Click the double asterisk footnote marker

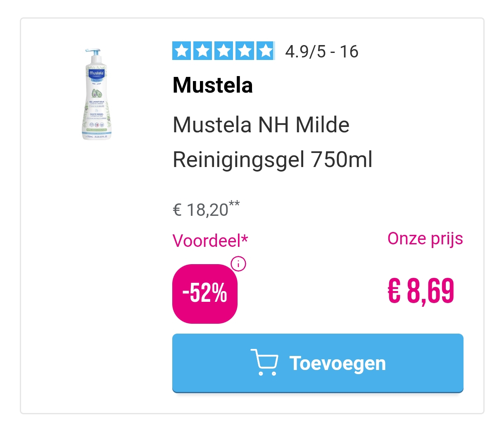coord(234,204)
